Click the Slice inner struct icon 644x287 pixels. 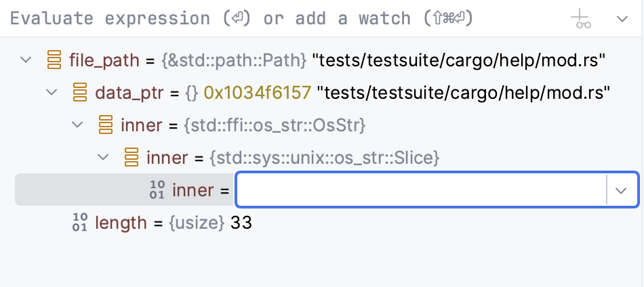click(x=131, y=157)
